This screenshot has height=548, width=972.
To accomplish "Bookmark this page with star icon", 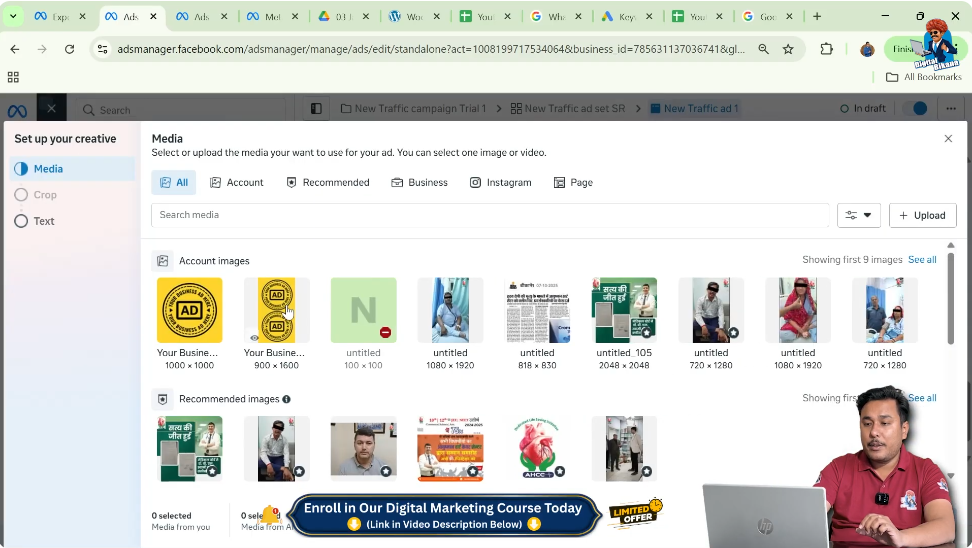I will (788, 49).
